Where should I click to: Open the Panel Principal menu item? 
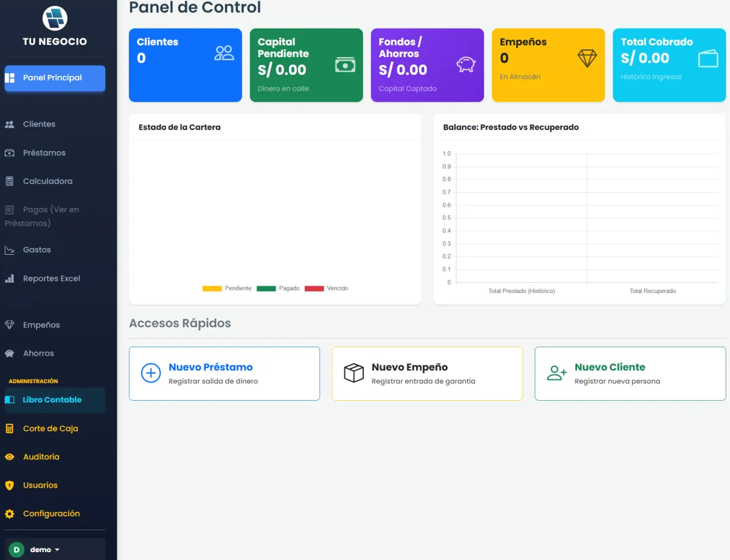pos(55,78)
